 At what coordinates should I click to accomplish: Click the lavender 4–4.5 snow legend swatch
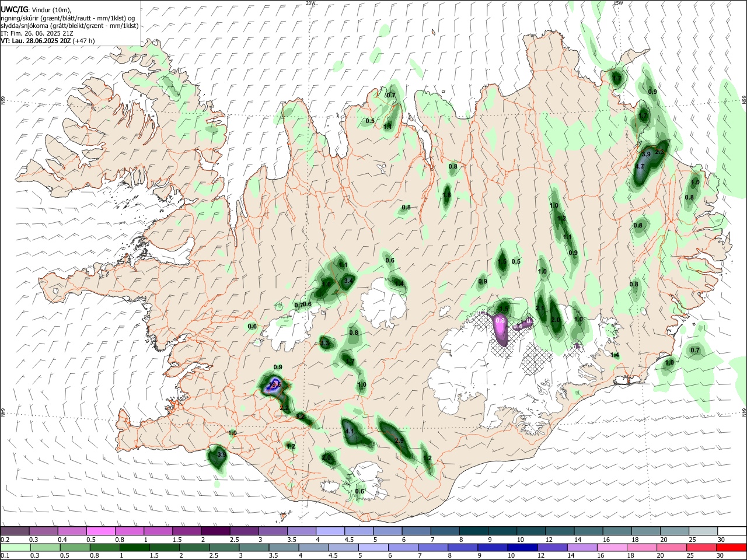[x=330, y=531]
